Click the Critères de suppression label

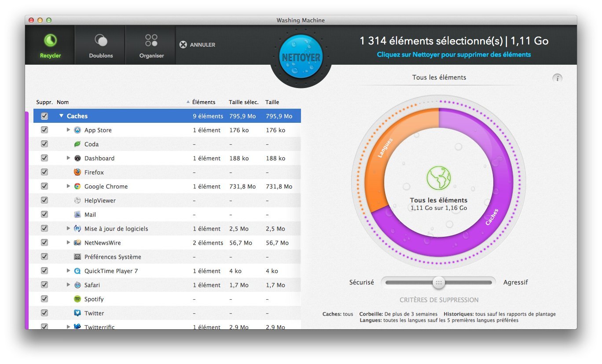(x=439, y=300)
